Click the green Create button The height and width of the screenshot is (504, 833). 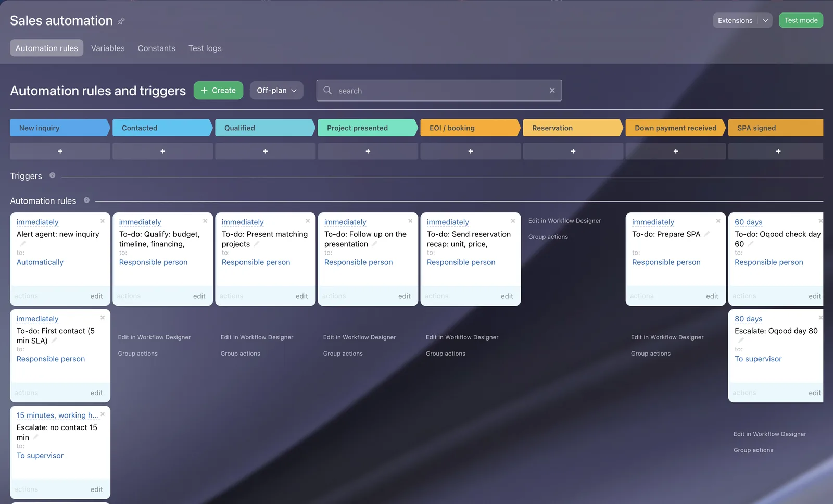(218, 91)
